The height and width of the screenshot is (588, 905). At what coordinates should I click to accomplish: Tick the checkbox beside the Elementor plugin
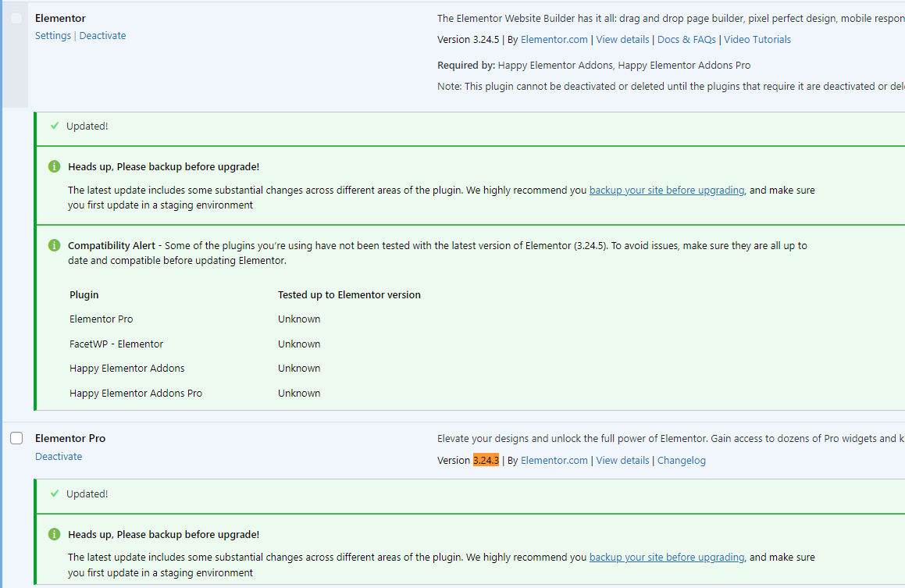(16, 19)
